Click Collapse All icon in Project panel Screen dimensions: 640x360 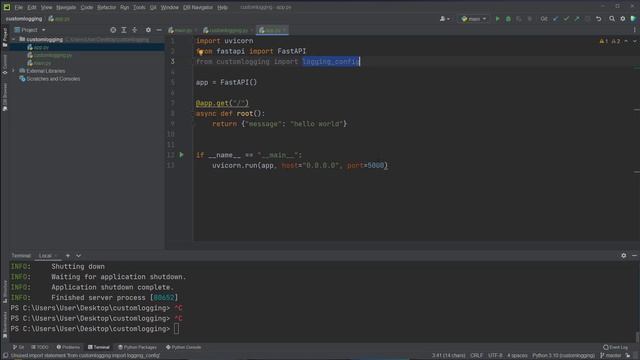[x=134, y=30]
